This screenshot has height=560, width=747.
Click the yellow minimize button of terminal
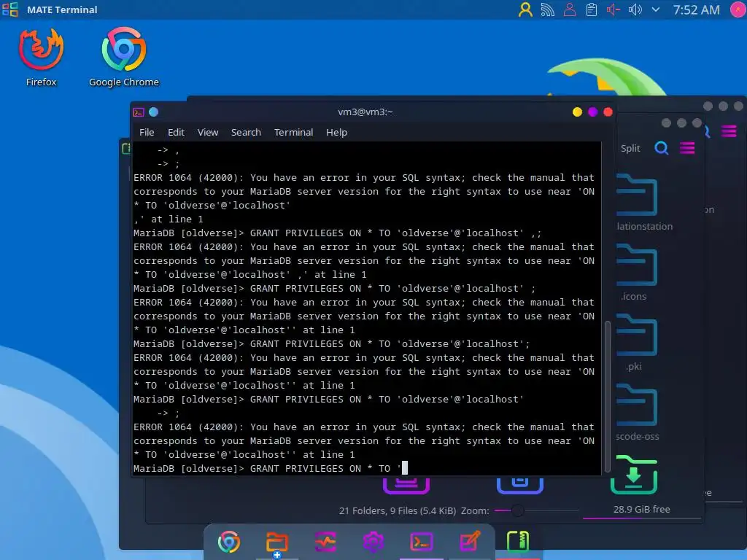(577, 112)
